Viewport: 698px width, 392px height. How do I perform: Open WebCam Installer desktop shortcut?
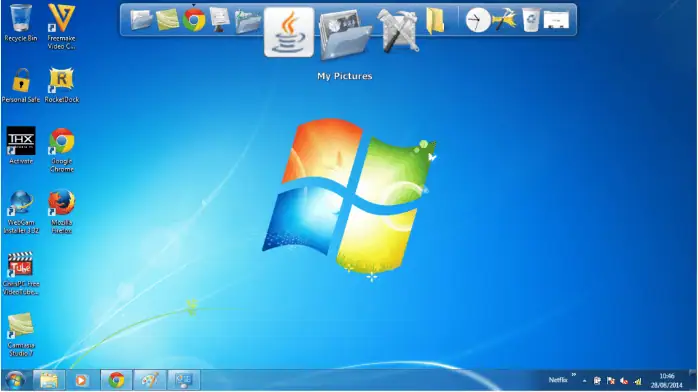(21, 212)
